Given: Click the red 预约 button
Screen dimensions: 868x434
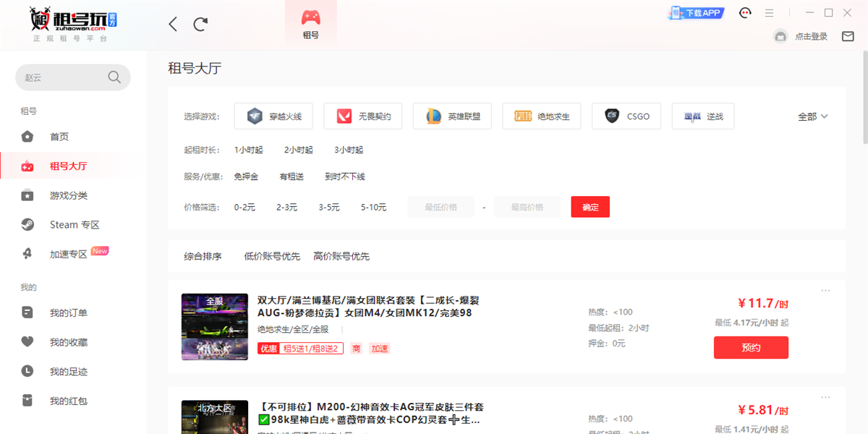Looking at the screenshot, I should [751, 347].
